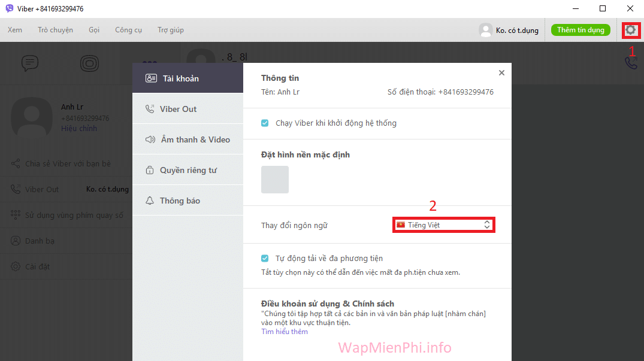Screen dimensions: 644x361
Task: Click the Anh Lr profile avatar picture
Action: (x=32, y=117)
